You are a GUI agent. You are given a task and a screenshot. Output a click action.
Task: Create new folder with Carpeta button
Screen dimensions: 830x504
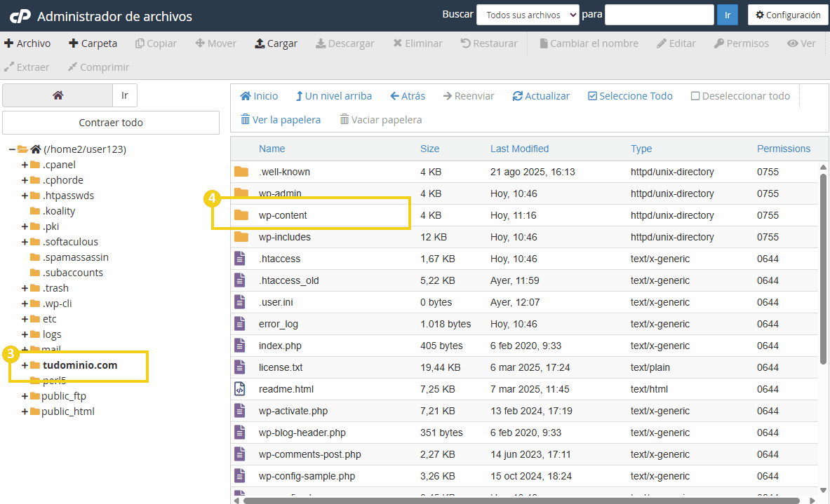pos(93,43)
